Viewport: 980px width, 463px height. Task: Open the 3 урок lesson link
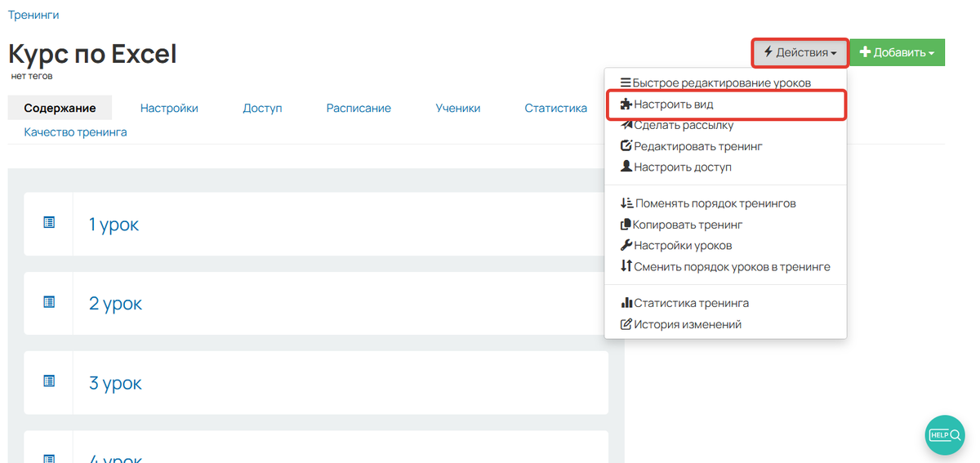115,382
